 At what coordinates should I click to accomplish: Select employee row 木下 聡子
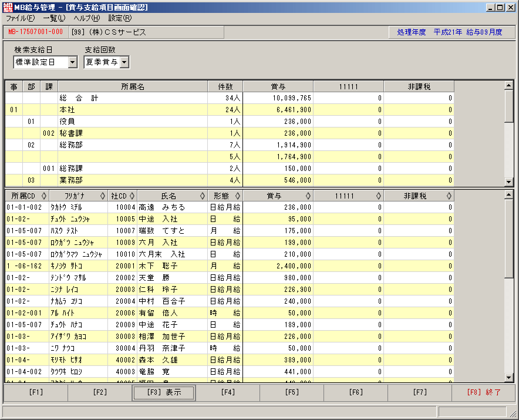(x=230, y=266)
